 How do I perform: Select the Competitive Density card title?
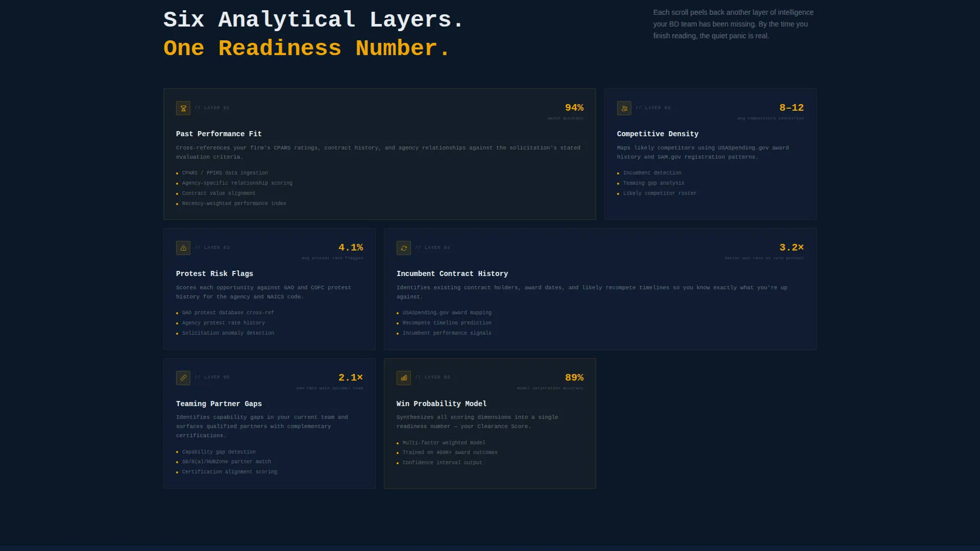(658, 134)
